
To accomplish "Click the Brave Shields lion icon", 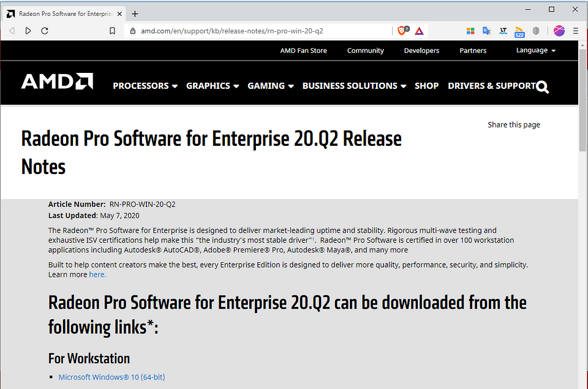I will pyautogui.click(x=402, y=31).
